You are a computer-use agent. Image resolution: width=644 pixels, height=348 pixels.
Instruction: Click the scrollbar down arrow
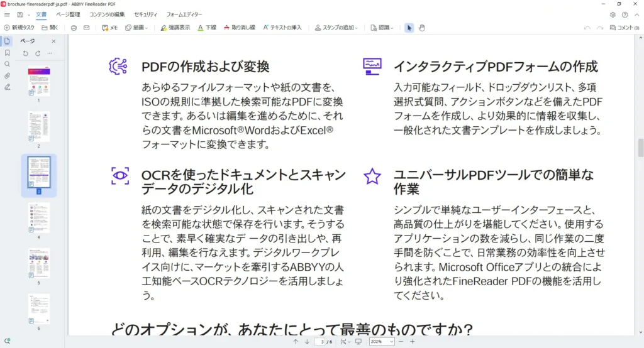[x=640, y=332]
